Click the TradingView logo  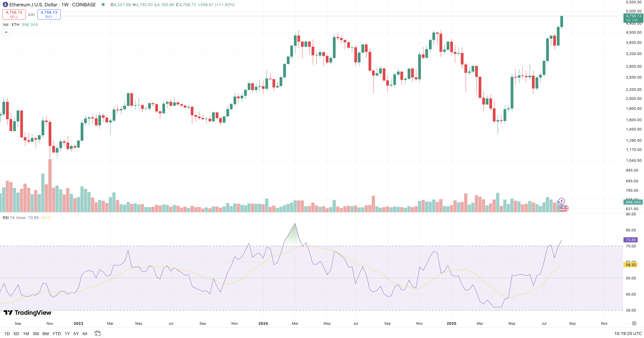[x=27, y=313]
